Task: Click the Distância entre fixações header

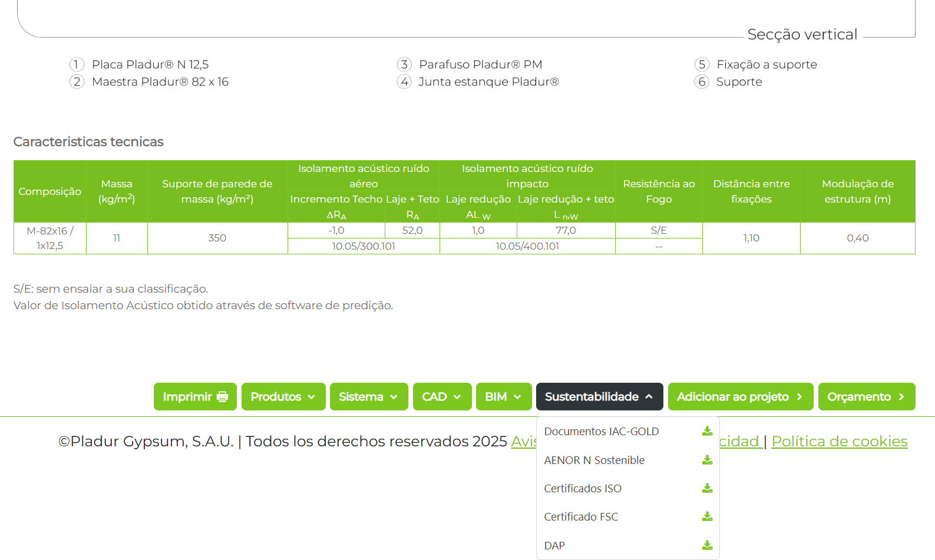Action: (751, 191)
